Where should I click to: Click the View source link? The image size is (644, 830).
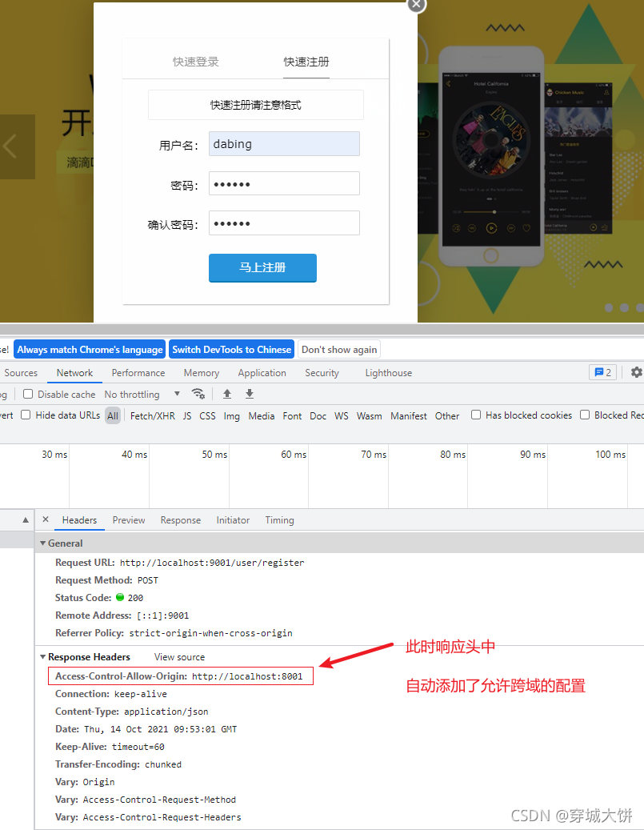point(179,657)
